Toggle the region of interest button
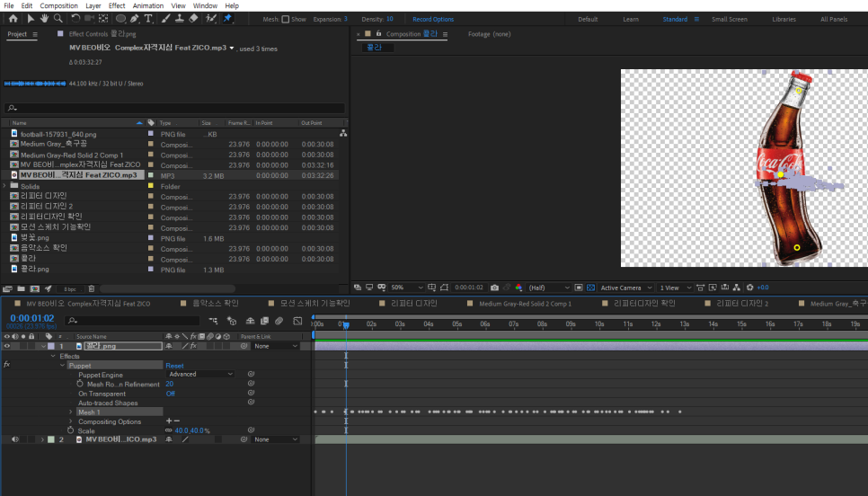868x496 pixels. pyautogui.click(x=579, y=288)
